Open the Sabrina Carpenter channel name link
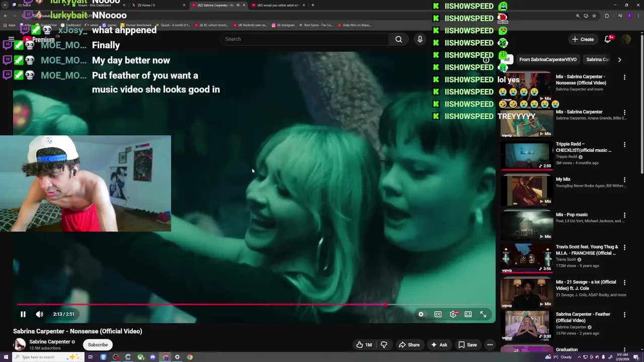 tap(50, 342)
